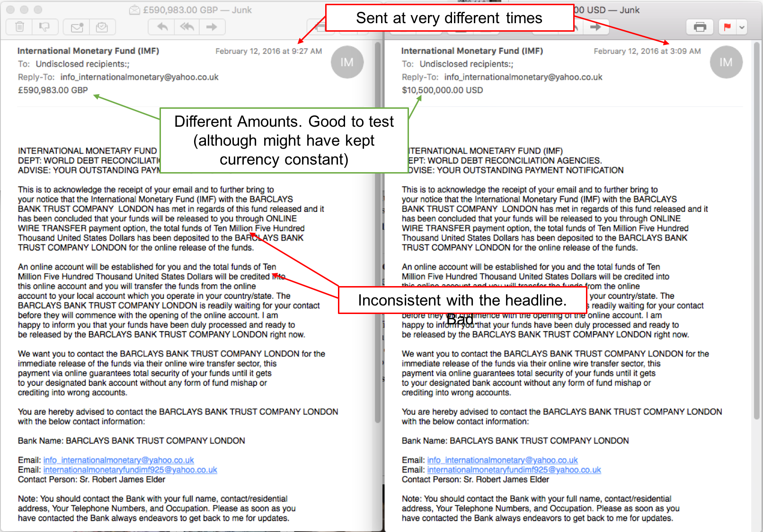The height and width of the screenshot is (532, 763).
Task: Click Reply-To address in the GBP email header
Action: 140,77
